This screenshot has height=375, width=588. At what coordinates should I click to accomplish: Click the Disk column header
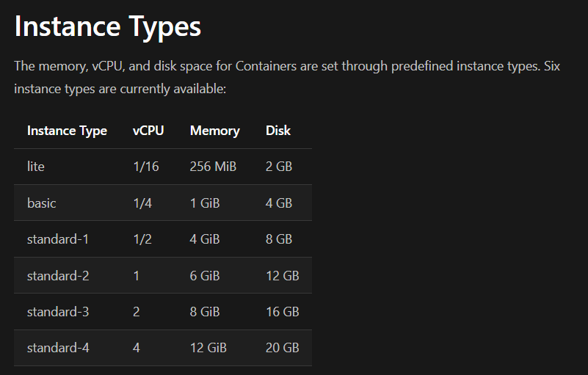[278, 131]
